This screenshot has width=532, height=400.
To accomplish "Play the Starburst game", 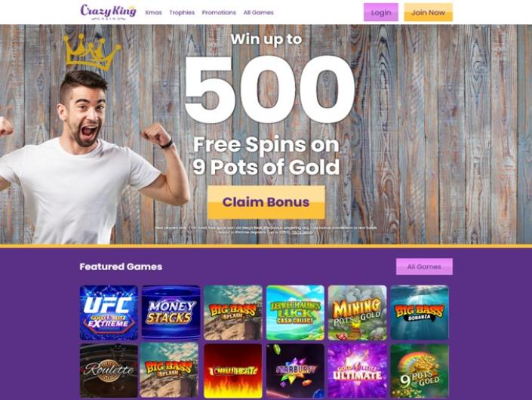I will click(295, 371).
